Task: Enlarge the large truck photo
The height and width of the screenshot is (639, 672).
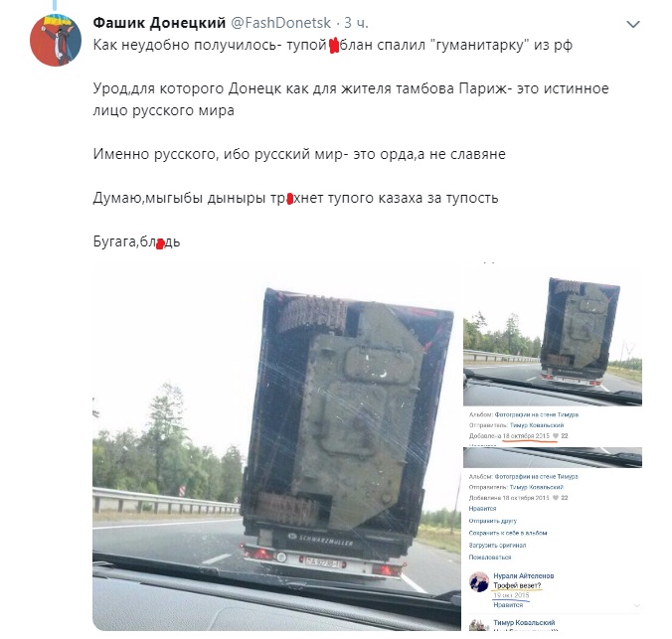Action: click(x=276, y=448)
